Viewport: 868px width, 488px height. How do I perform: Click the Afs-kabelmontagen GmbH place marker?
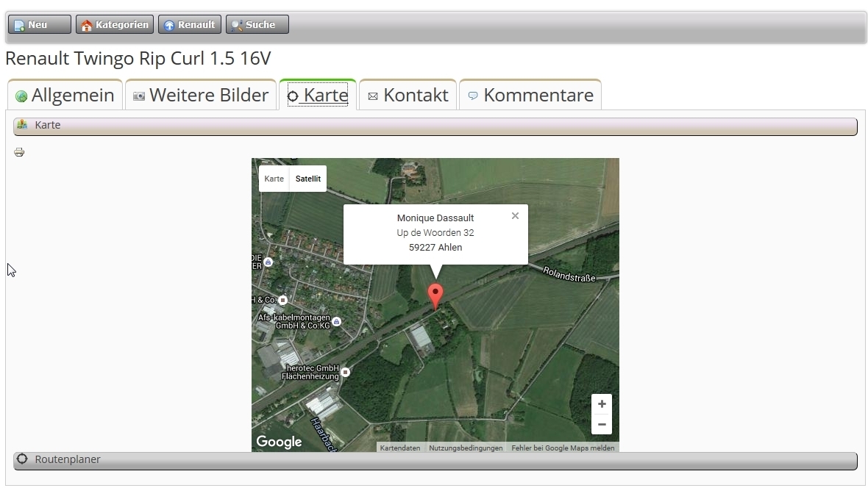coord(337,321)
